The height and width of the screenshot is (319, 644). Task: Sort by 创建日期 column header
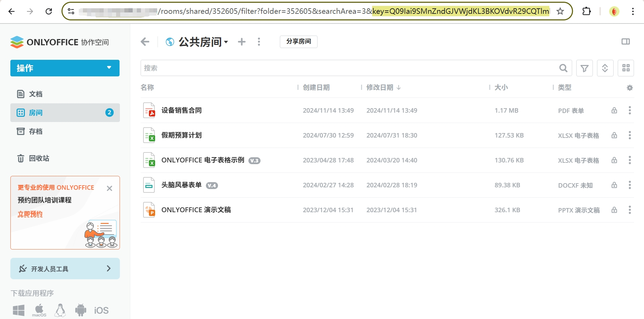click(x=316, y=87)
